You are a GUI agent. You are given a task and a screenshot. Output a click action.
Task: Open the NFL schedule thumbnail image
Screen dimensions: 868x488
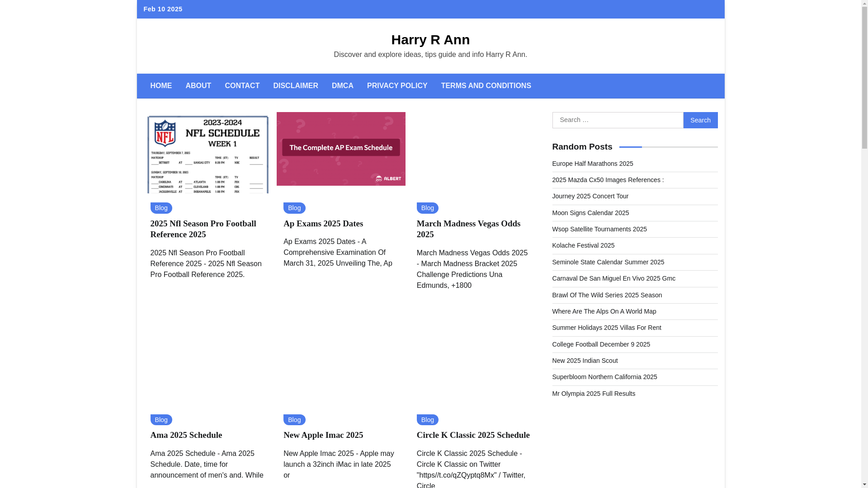pyautogui.click(x=208, y=153)
